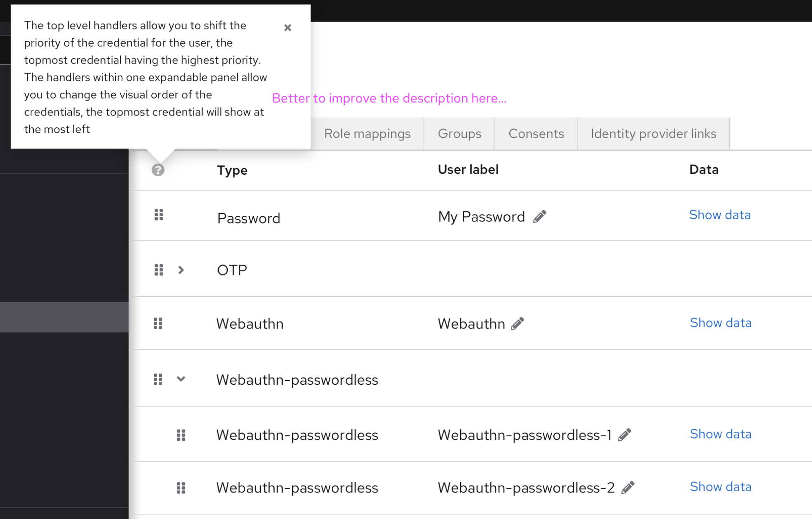Collapse the Webauthn-passwordless group
This screenshot has width=812, height=519.
181,379
